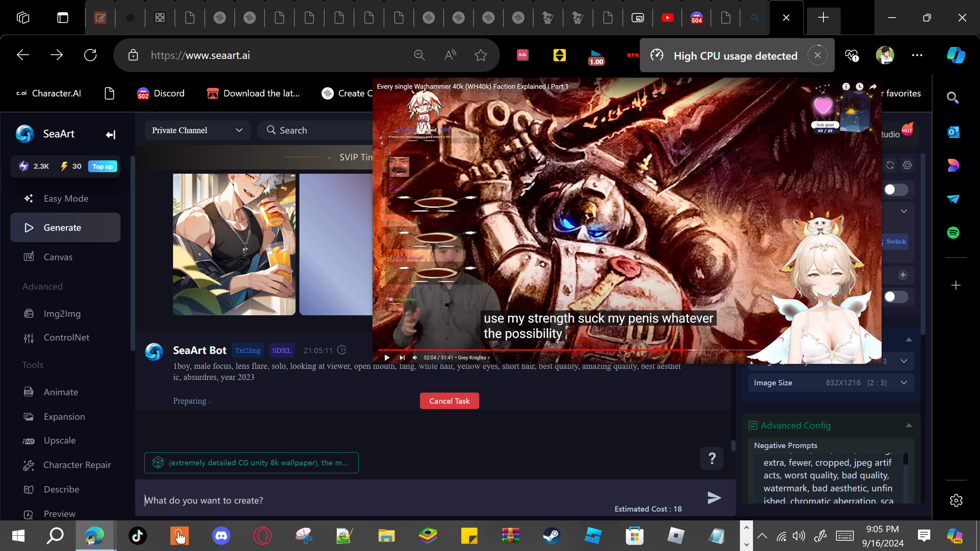Click the Txt2Img tag
This screenshot has height=551, width=980.
pyautogui.click(x=248, y=350)
